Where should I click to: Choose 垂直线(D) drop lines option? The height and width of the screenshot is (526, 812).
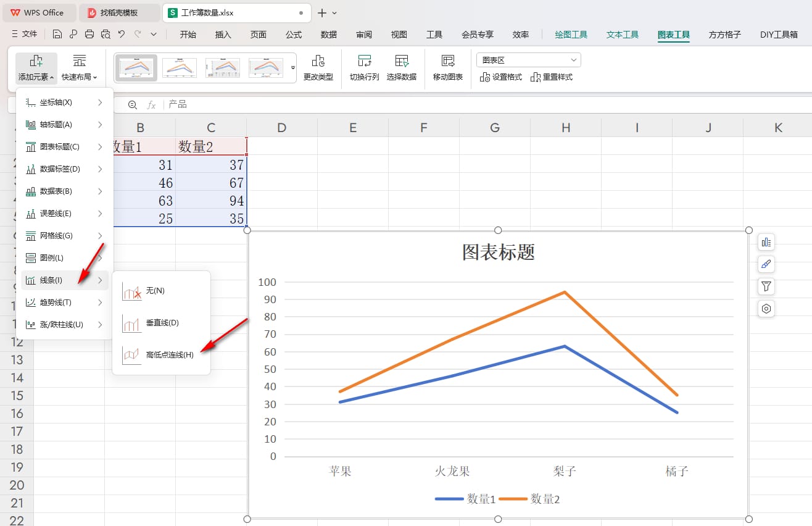tap(161, 323)
